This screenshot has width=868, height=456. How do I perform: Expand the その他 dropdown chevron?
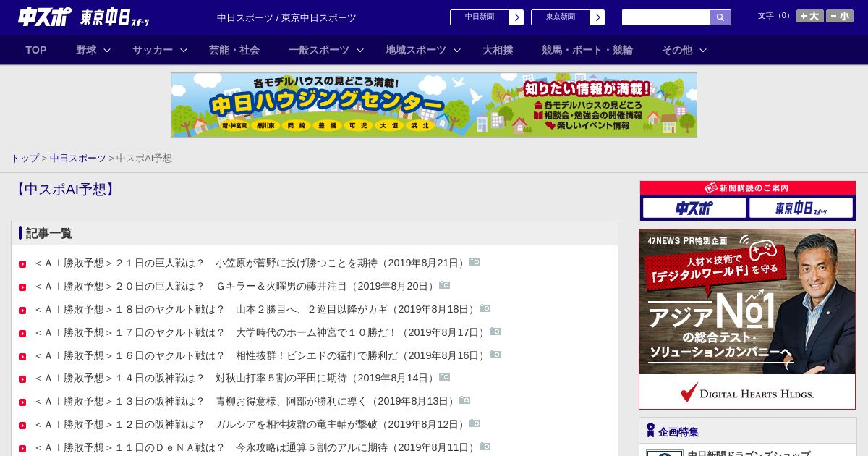(703, 51)
